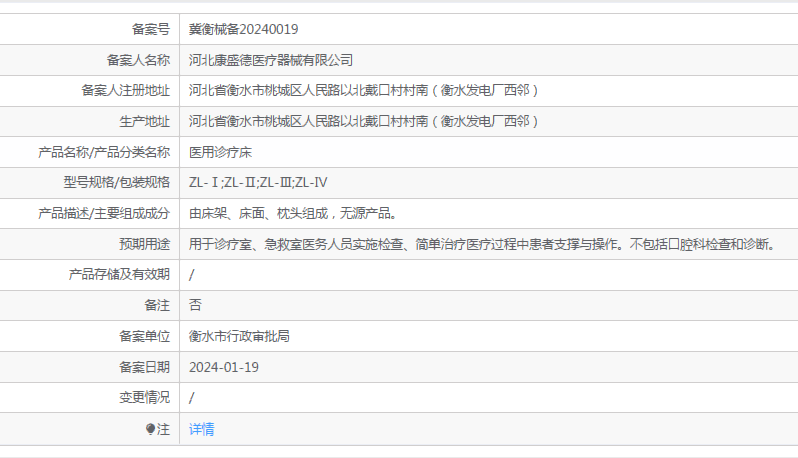
Task: Click the 备案人名称 label
Action: 138,60
